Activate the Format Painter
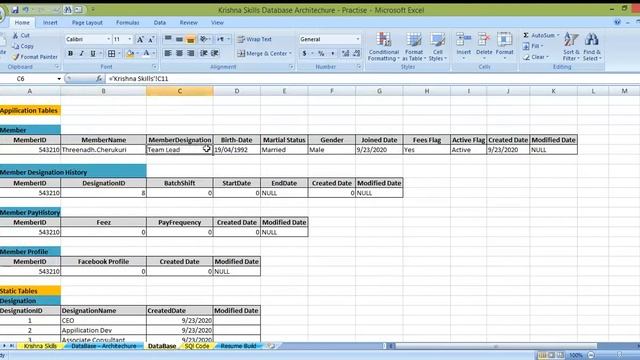 tap(35, 57)
